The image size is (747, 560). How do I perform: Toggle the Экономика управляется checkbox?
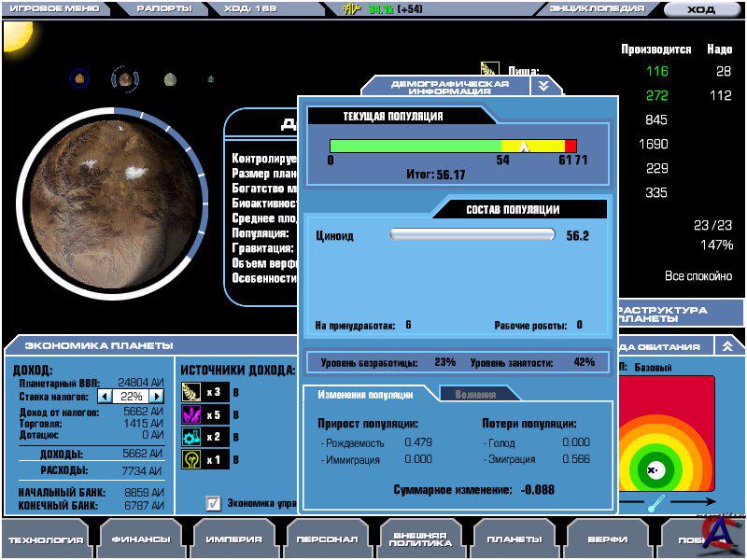213,503
